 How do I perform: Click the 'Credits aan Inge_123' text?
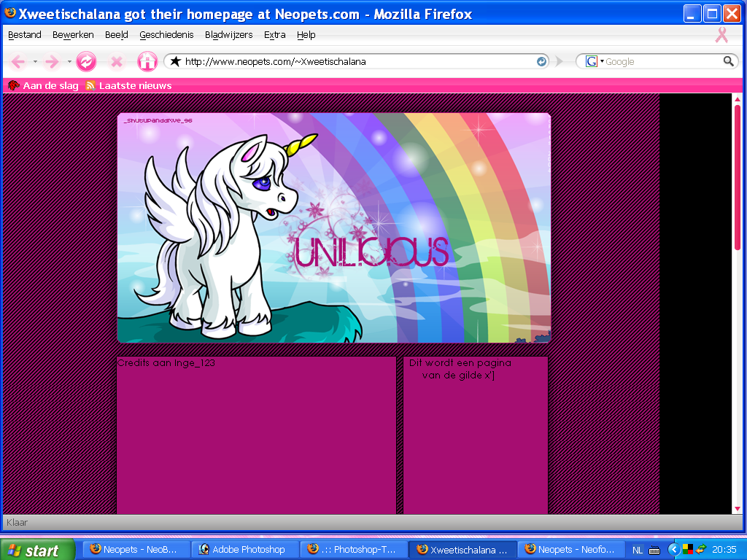(166, 363)
